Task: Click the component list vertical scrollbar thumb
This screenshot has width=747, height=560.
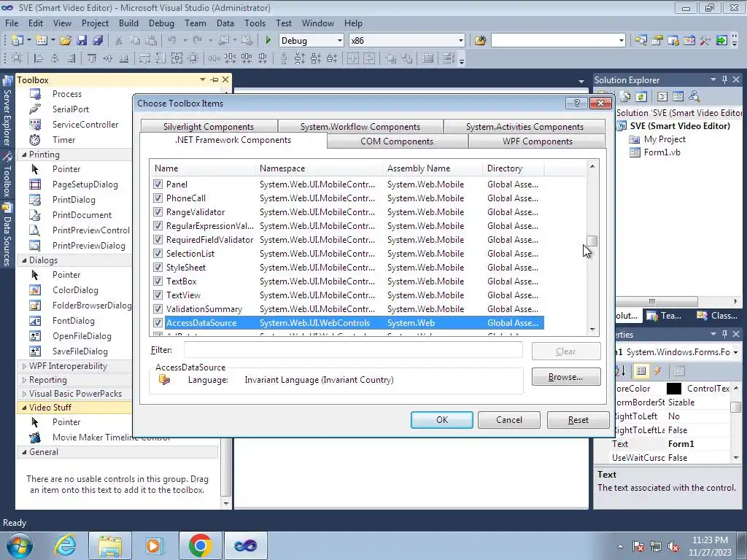Action: pos(592,241)
